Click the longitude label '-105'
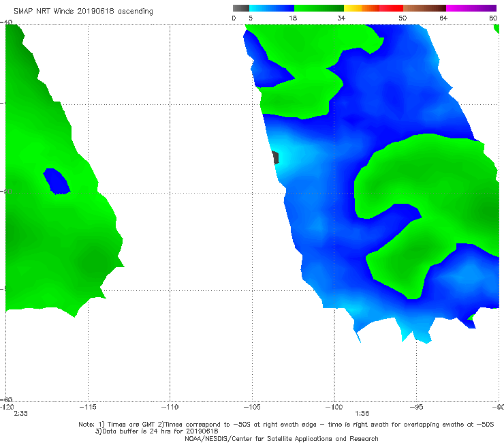 tap(252, 407)
